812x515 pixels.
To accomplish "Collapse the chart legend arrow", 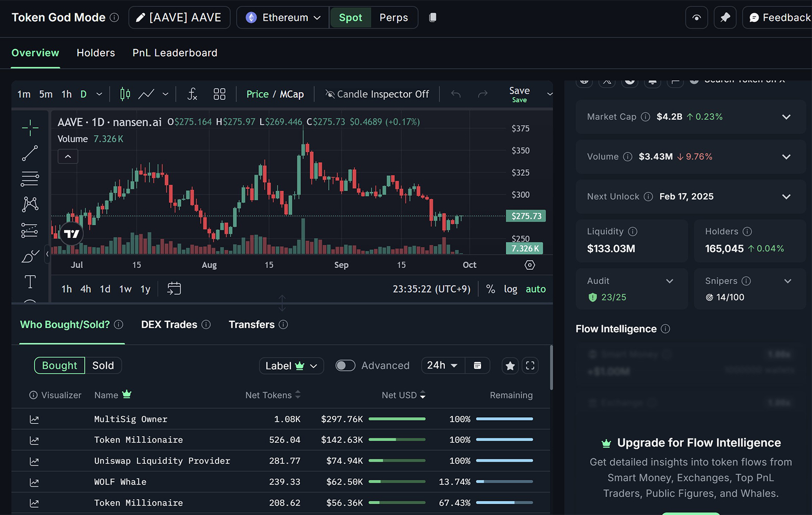I will [68, 157].
